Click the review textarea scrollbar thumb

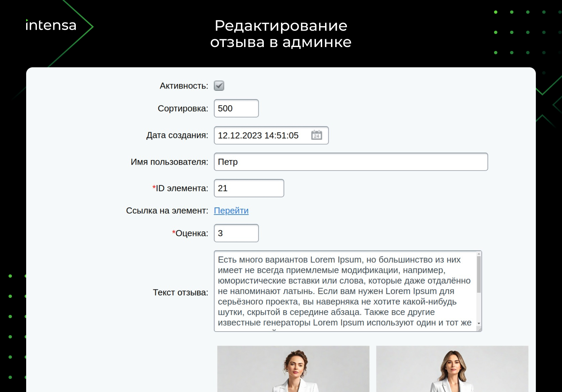(479, 274)
